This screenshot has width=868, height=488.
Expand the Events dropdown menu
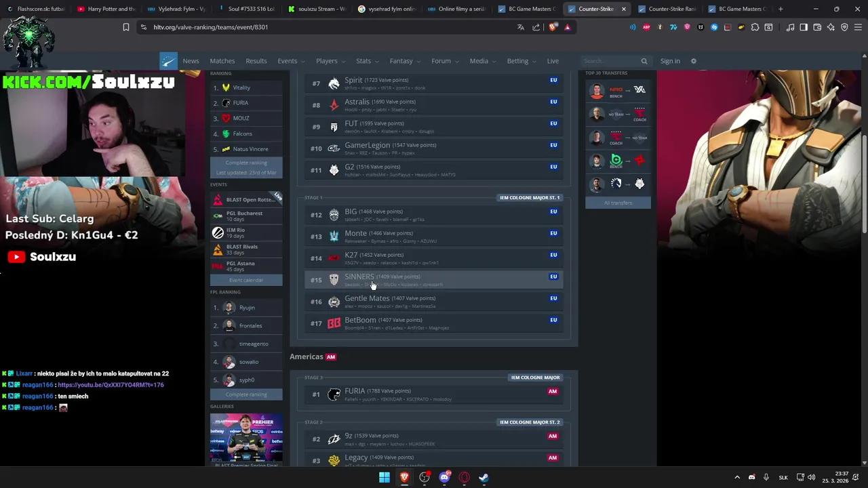[x=292, y=61]
